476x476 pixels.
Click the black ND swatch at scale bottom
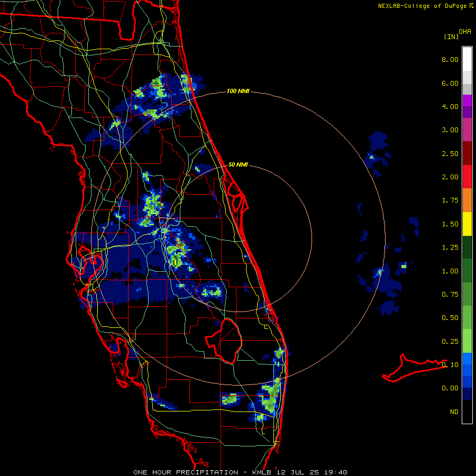point(467,411)
